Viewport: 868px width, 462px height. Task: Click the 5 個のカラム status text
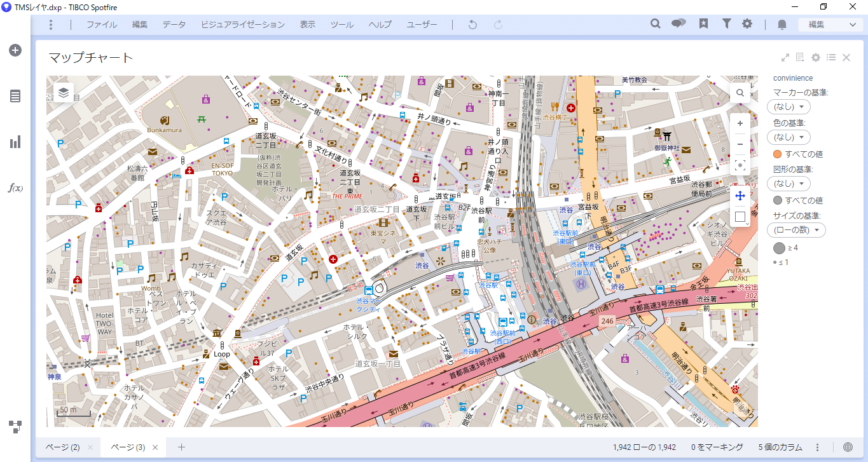tap(780, 447)
